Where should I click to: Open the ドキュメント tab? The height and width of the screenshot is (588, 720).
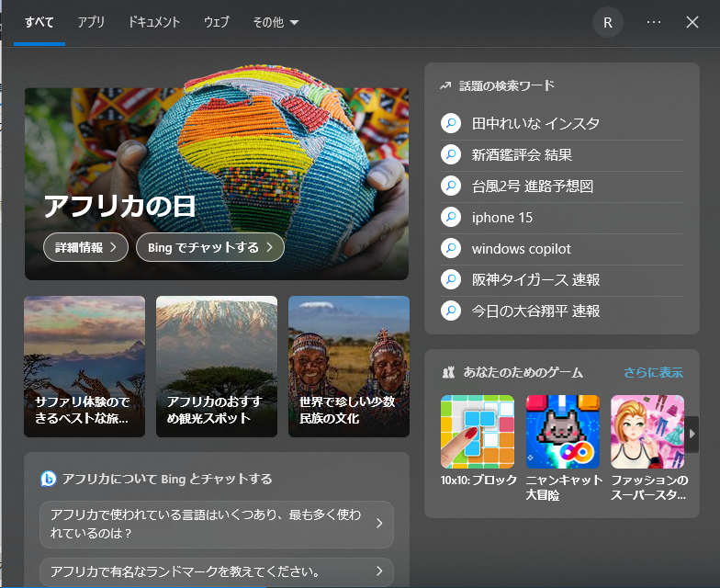tap(154, 22)
